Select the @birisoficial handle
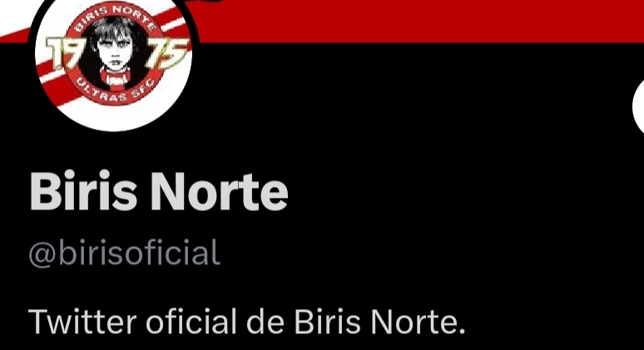 click(125, 253)
